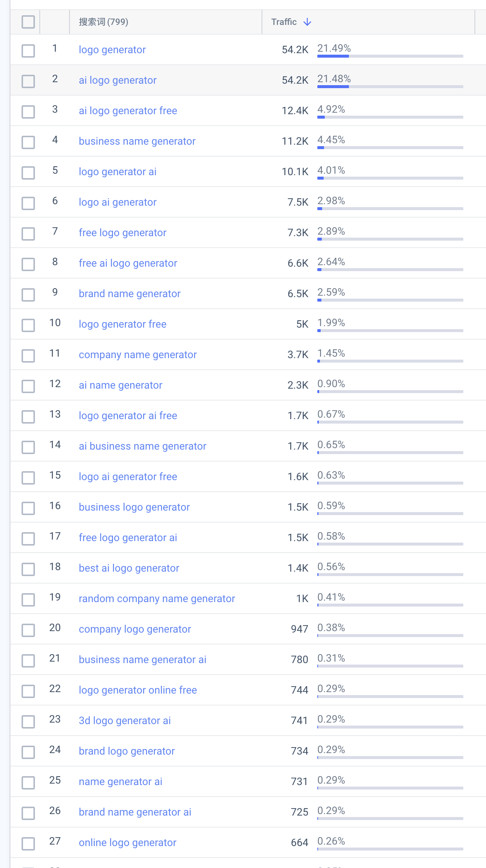Image resolution: width=486 pixels, height=868 pixels.
Task: Sort by the Traffic column header
Action: [284, 22]
